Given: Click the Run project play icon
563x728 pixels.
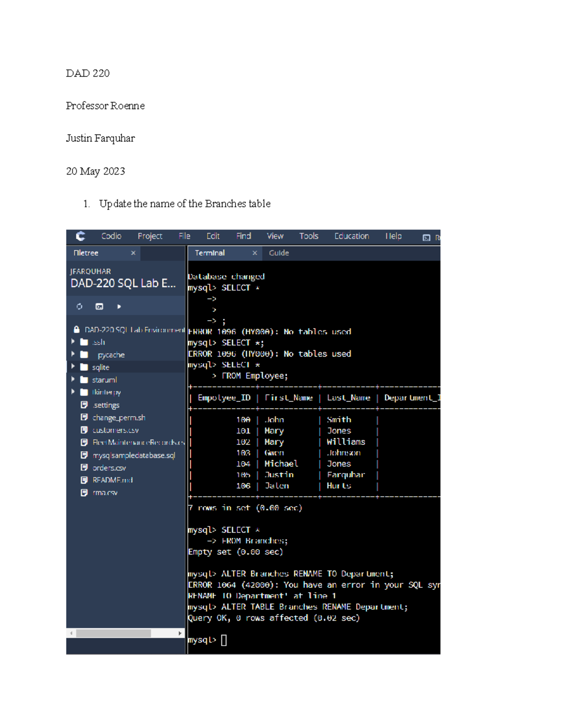Looking at the screenshot, I should coord(119,307).
